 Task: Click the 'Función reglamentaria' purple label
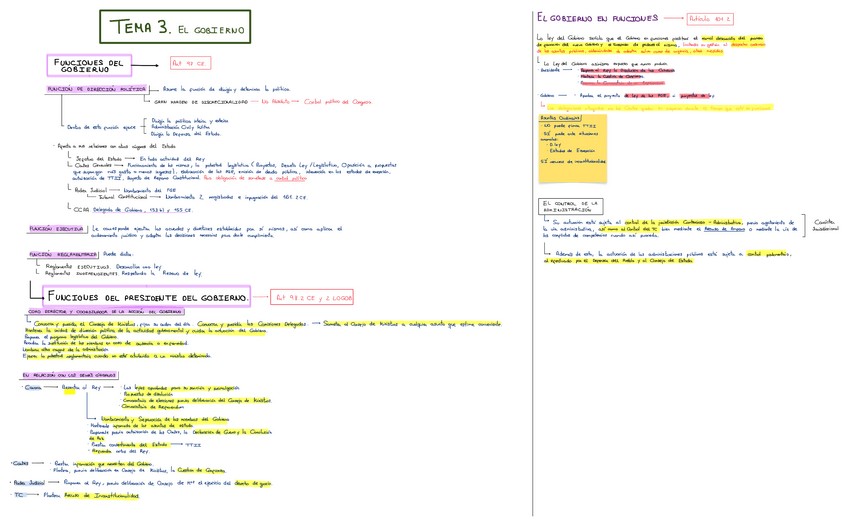click(61, 254)
